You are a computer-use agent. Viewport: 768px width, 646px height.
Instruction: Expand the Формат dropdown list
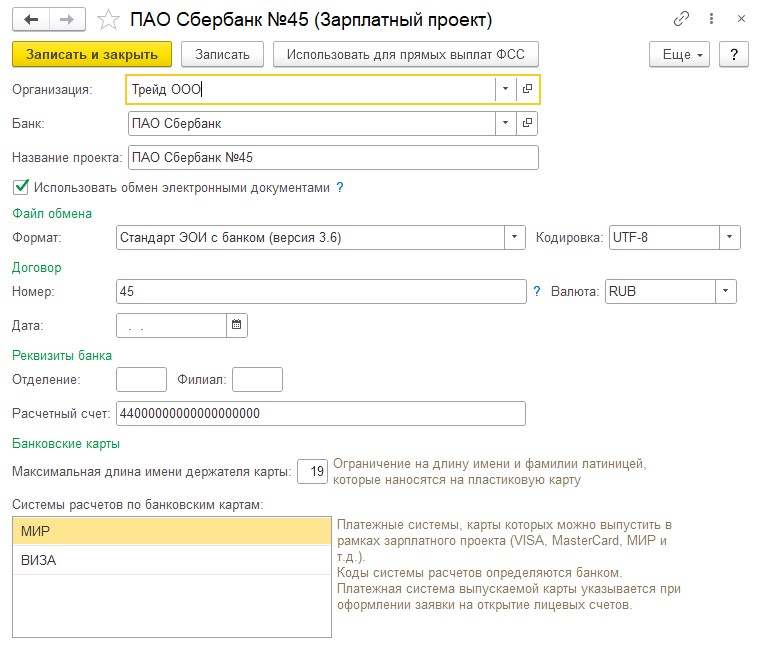coord(514,238)
